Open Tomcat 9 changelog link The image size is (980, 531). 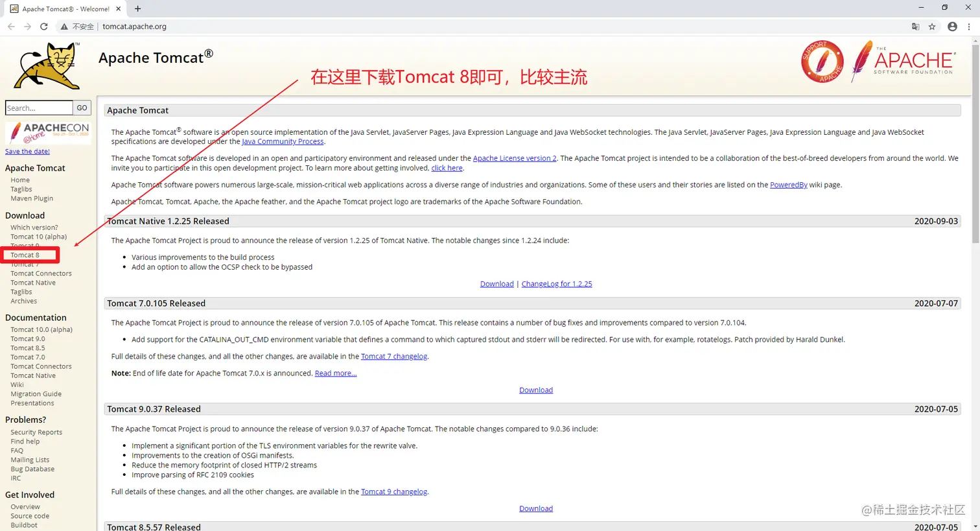(x=394, y=492)
